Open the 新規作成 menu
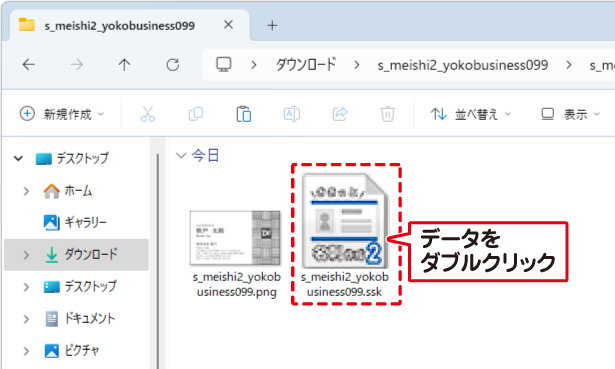 pyautogui.click(x=62, y=114)
